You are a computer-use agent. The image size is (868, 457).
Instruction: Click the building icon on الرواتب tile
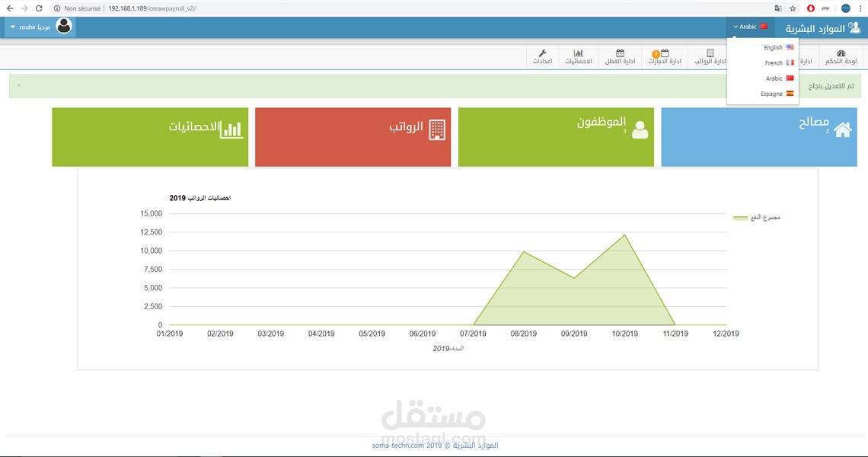(x=437, y=129)
